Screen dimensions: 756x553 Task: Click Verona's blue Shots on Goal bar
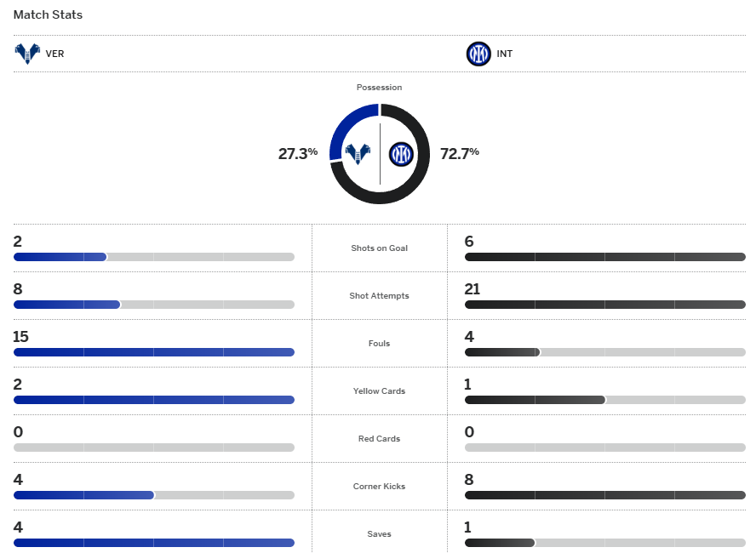(x=60, y=257)
